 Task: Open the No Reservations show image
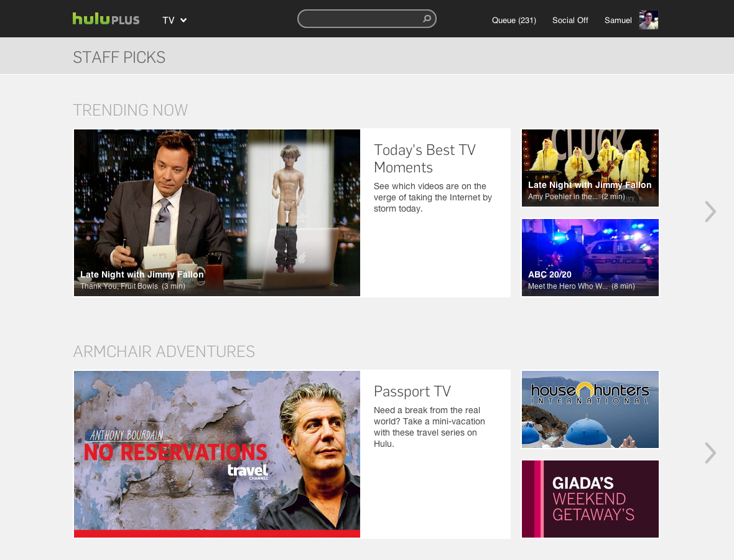coord(217,454)
